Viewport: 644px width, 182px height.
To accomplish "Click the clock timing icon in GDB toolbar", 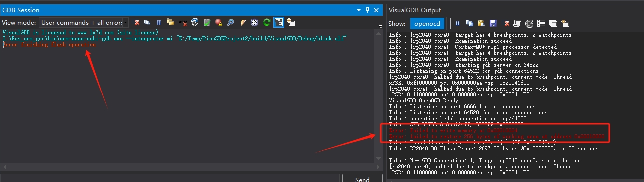I will [x=254, y=22].
